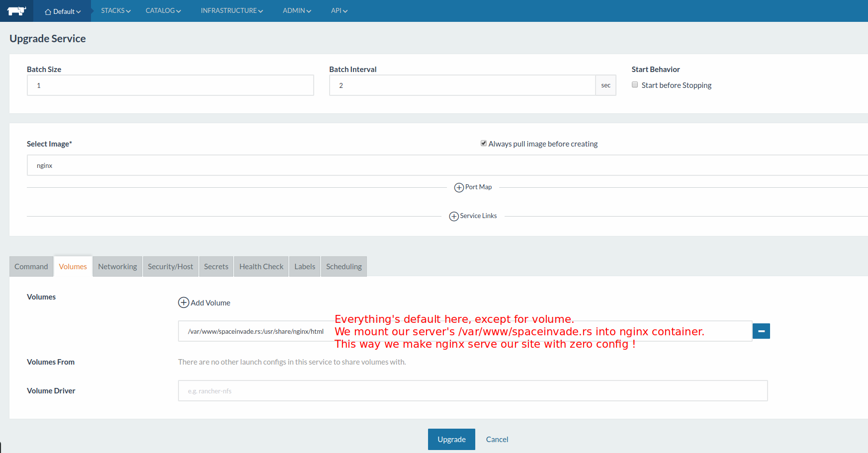Remove volume with the minus button
The image size is (868, 453).
(761, 331)
